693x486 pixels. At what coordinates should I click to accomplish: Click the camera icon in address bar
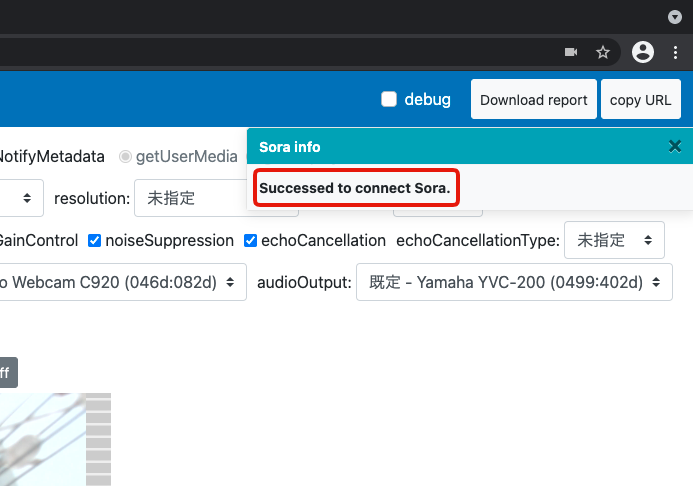(x=571, y=52)
